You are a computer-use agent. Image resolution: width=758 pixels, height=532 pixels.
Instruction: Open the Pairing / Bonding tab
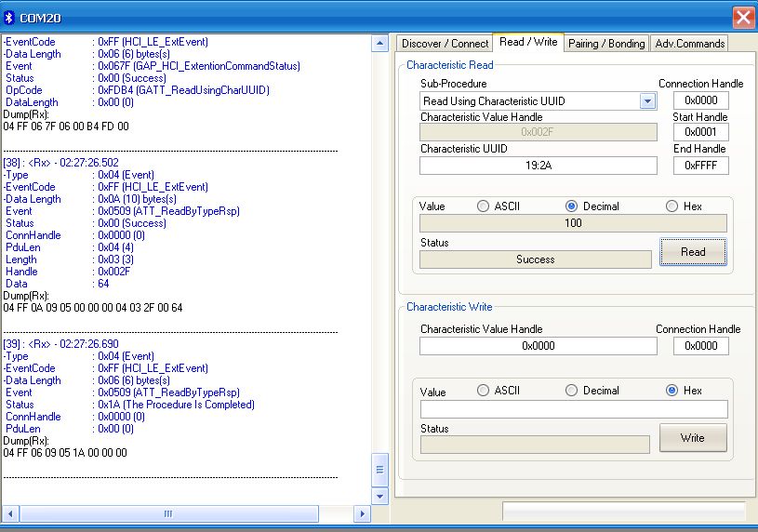point(606,44)
